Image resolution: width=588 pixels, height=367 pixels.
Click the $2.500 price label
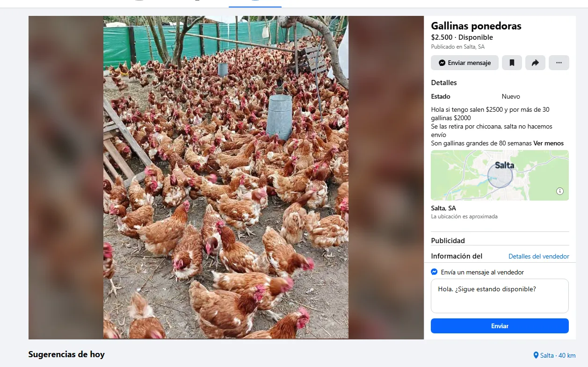click(x=442, y=37)
